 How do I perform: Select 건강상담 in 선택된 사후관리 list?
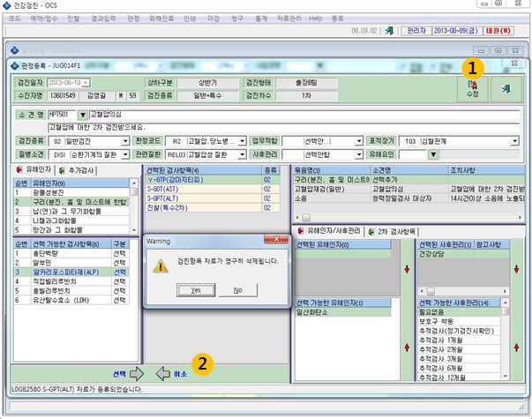pyautogui.click(x=463, y=254)
